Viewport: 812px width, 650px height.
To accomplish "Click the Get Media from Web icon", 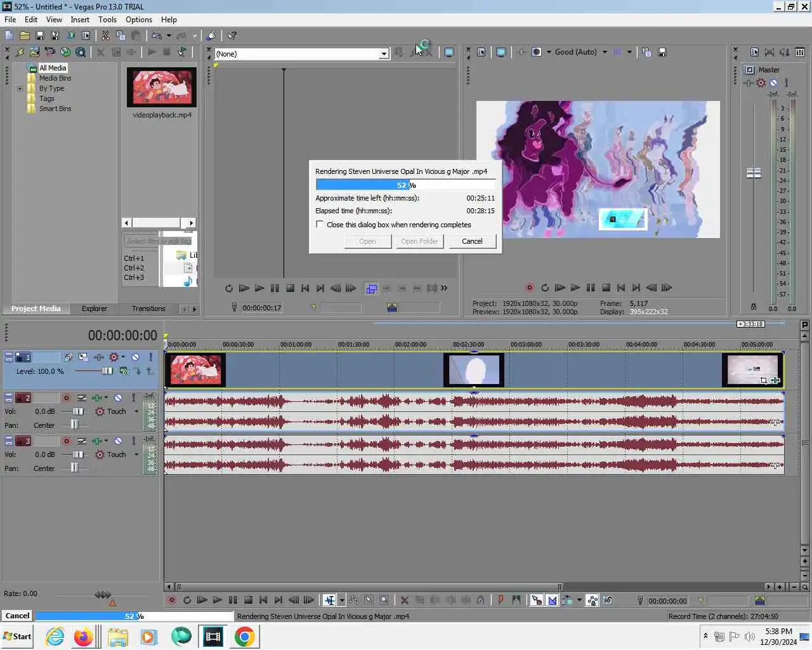I will coord(65,52).
